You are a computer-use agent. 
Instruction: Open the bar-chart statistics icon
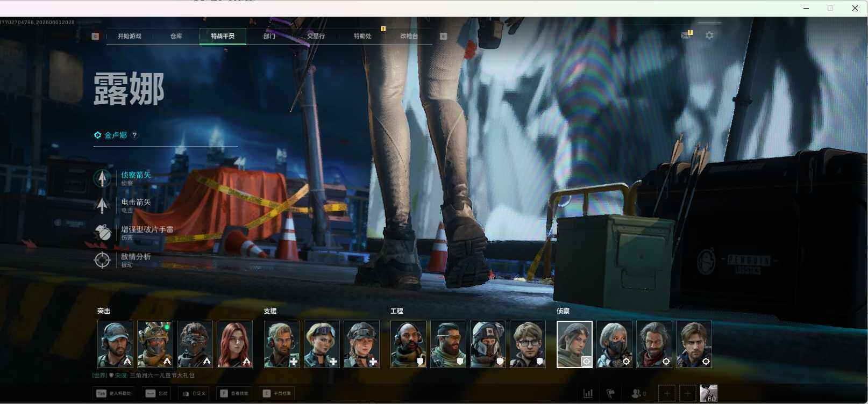pos(588,394)
